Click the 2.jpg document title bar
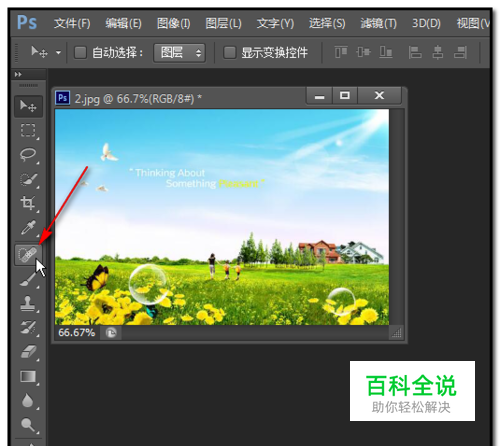The width and height of the screenshot is (500, 446). tap(180, 98)
